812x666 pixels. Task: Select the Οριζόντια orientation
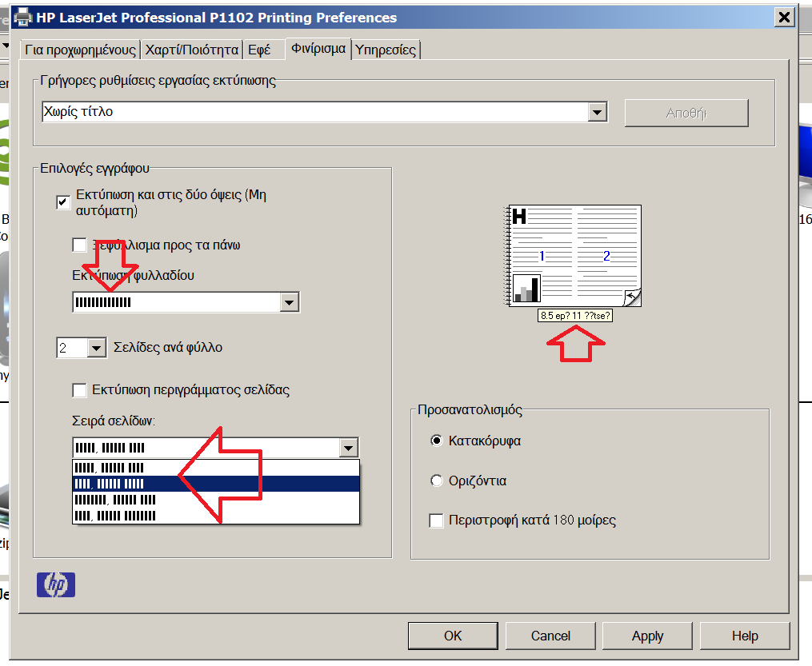(437, 481)
